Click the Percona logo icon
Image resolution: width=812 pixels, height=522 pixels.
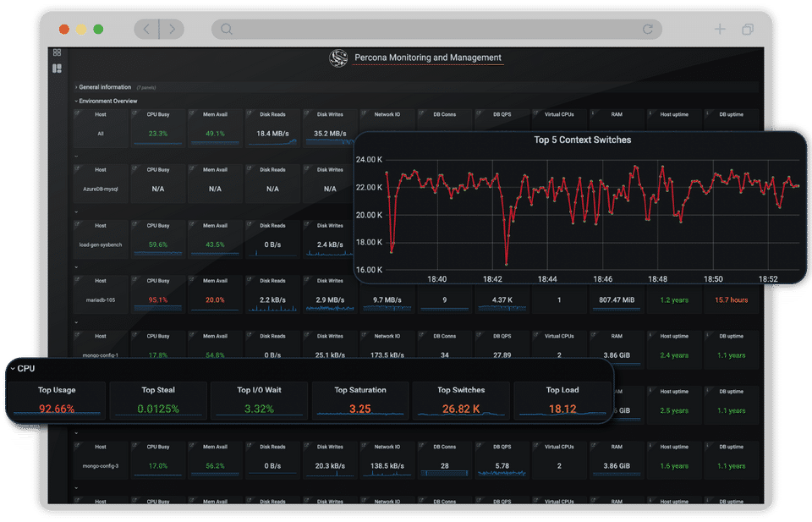click(338, 58)
